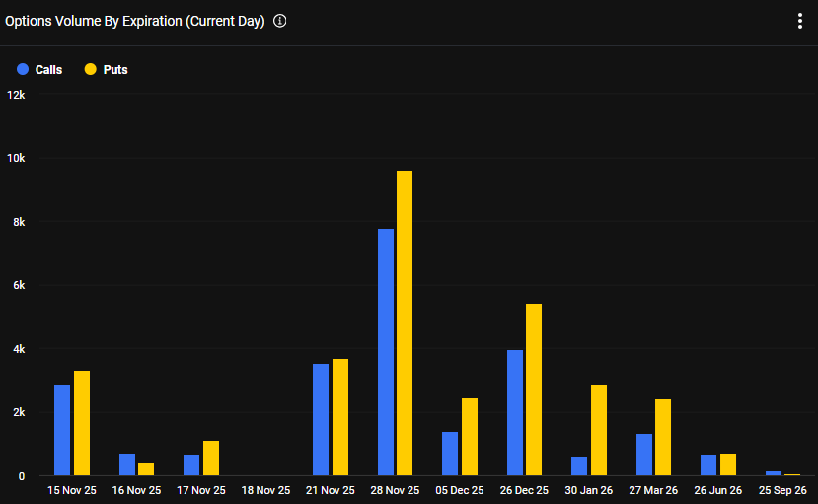Click the 26 Dec 25 yellow Puts bar

tap(534, 390)
